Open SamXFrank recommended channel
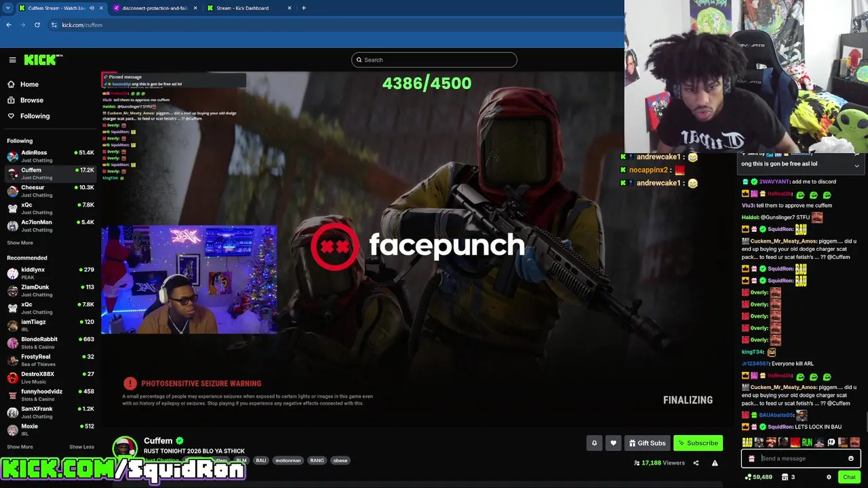The height and width of the screenshot is (488, 868). (x=49, y=412)
